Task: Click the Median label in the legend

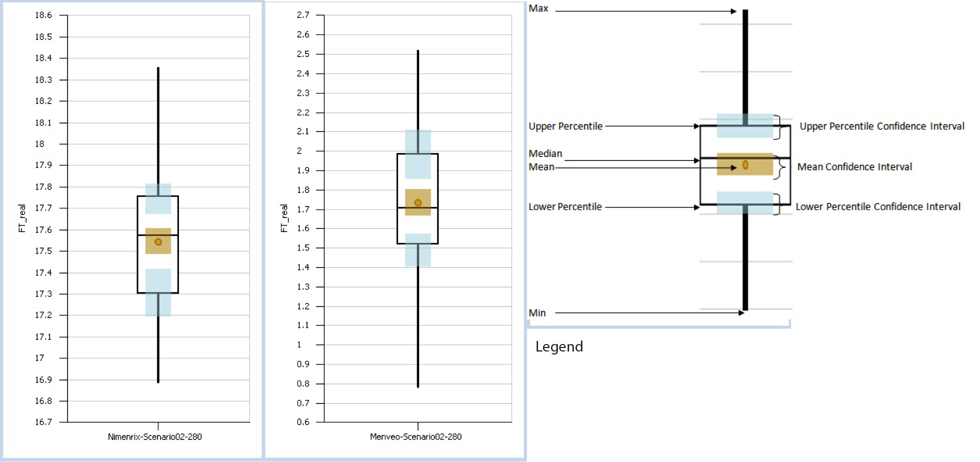Action: pos(545,153)
